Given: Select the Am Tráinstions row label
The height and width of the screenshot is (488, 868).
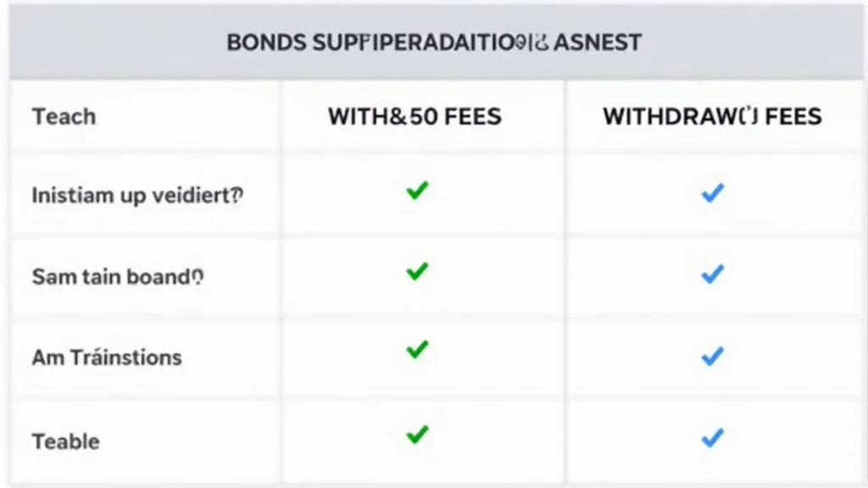Looking at the screenshot, I should [x=107, y=358].
